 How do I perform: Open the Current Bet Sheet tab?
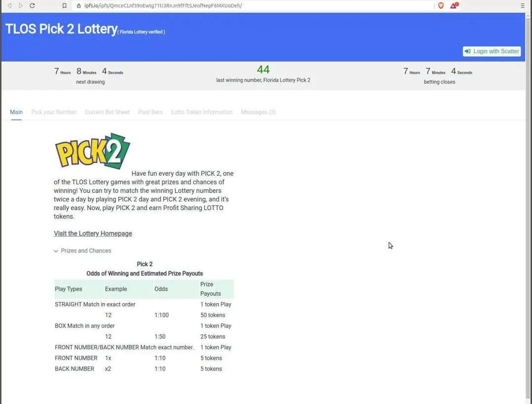pos(107,112)
